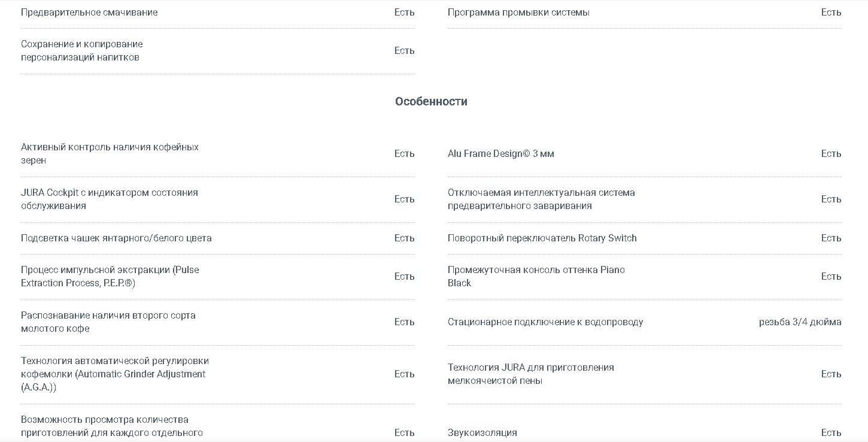
Task: Select Отключаемая интеллектуальная система предварительного заваривания text
Action: coord(541,199)
